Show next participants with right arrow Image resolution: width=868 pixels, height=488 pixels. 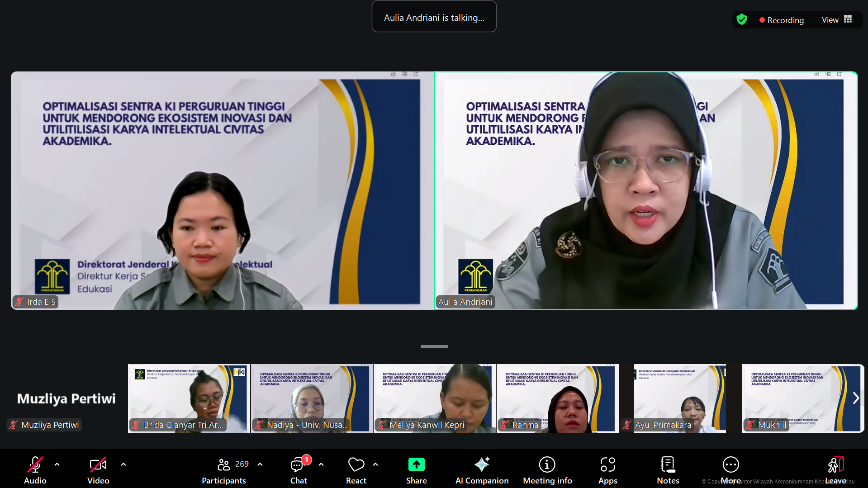[855, 398]
